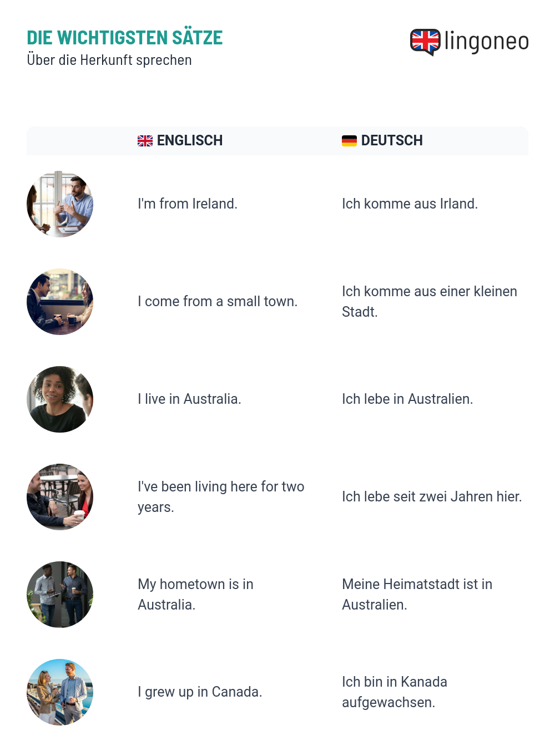
Task: Open the photo next to "I'm from Ireland"
Action: point(60,204)
